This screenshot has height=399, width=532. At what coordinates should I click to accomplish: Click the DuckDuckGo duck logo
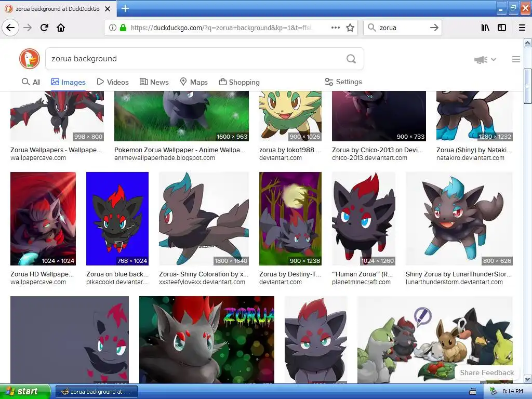coord(30,59)
